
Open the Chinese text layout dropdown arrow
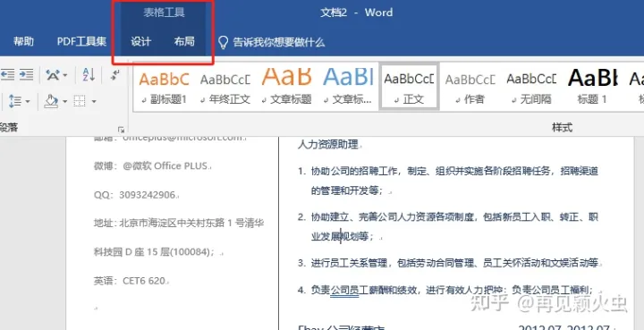coord(65,75)
